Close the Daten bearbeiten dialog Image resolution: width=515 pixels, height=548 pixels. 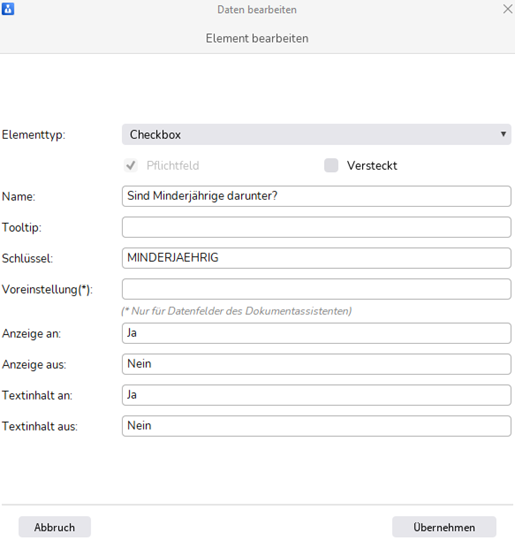click(x=507, y=9)
